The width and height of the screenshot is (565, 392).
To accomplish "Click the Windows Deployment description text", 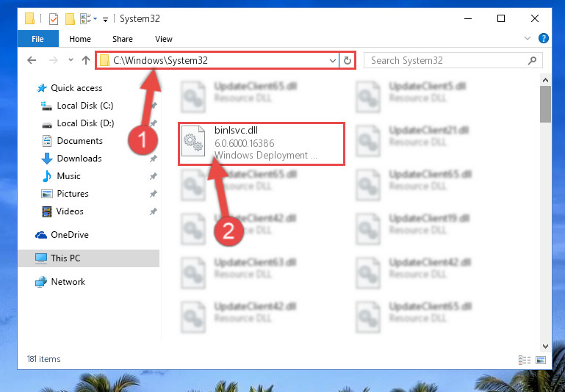I will tap(265, 156).
